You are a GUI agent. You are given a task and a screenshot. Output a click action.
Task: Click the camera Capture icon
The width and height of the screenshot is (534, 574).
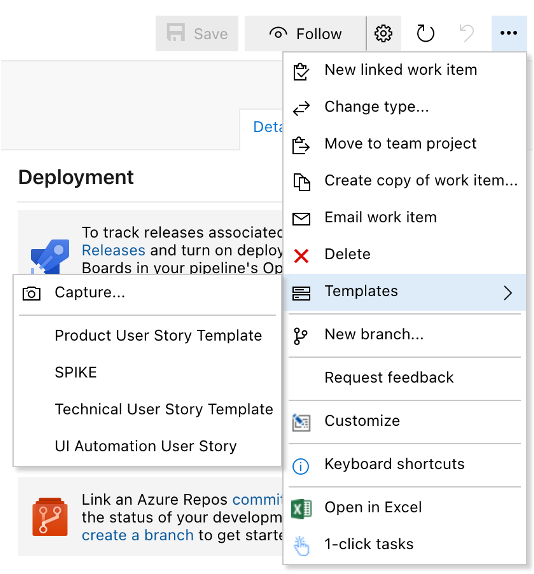pos(31,294)
